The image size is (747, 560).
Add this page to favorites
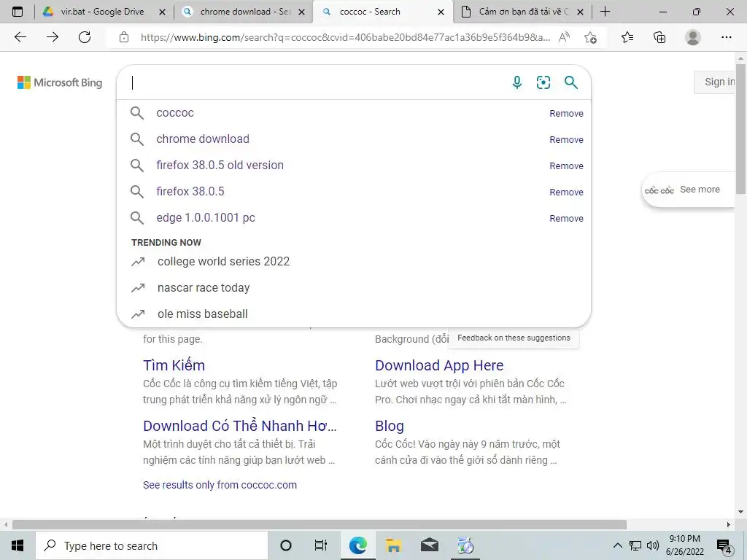click(x=591, y=37)
